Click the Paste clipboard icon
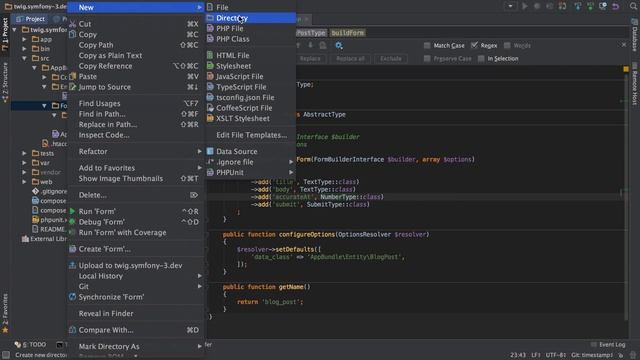Screen dimensions: 640x360 click(x=73, y=76)
